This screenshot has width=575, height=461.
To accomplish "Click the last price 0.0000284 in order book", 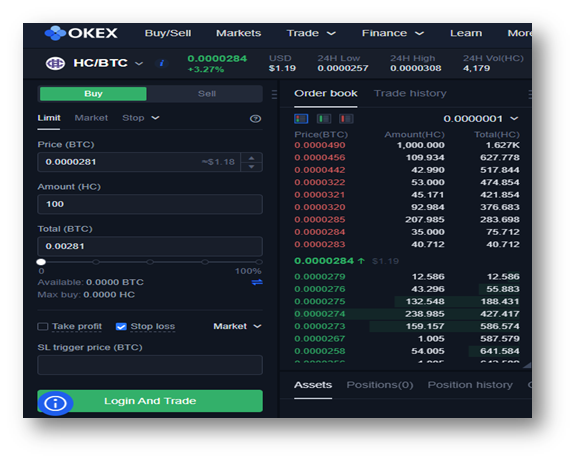I will tap(324, 261).
